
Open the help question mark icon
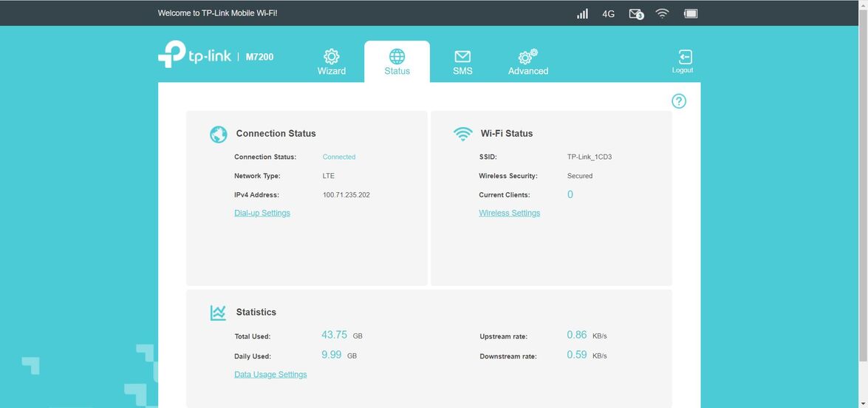pos(679,101)
